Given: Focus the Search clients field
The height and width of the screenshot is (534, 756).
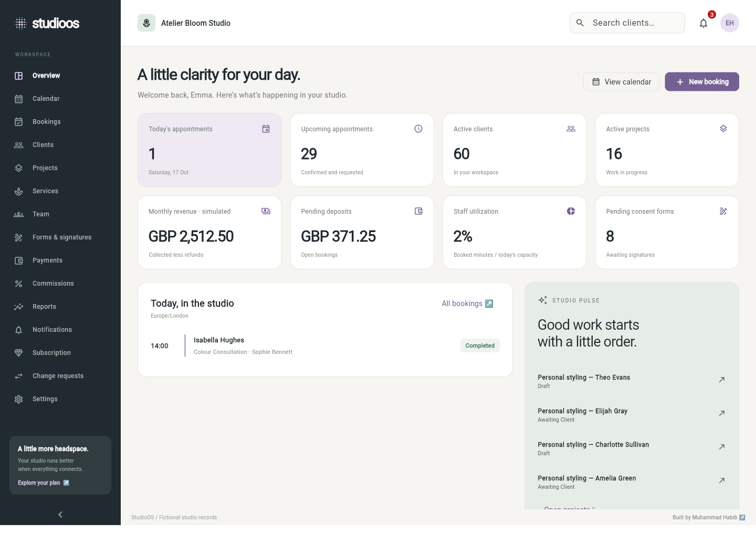Looking at the screenshot, I should [x=627, y=23].
